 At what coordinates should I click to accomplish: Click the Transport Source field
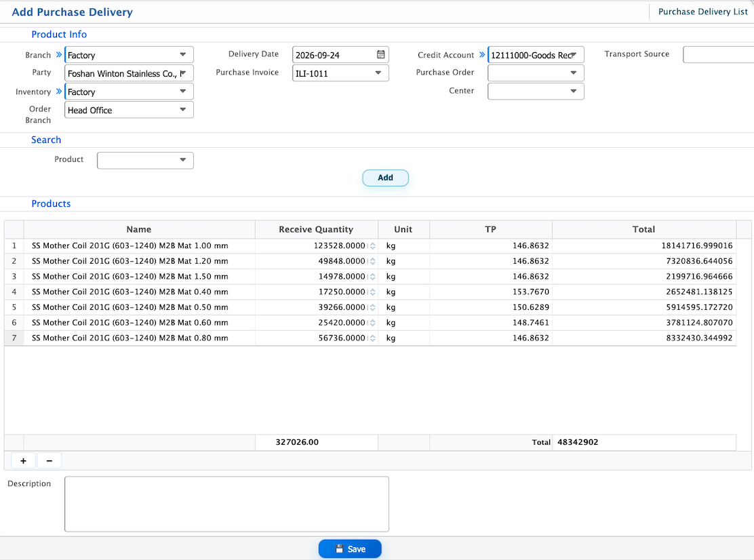click(x=719, y=55)
